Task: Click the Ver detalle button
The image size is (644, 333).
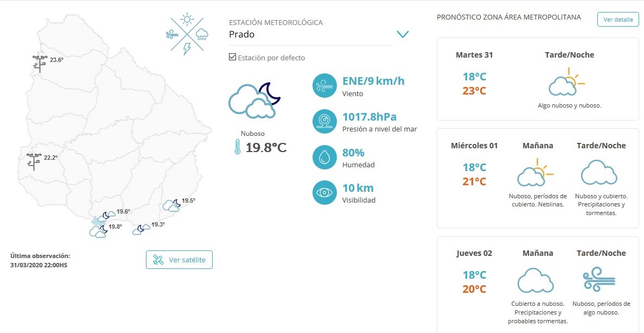Action: (618, 20)
